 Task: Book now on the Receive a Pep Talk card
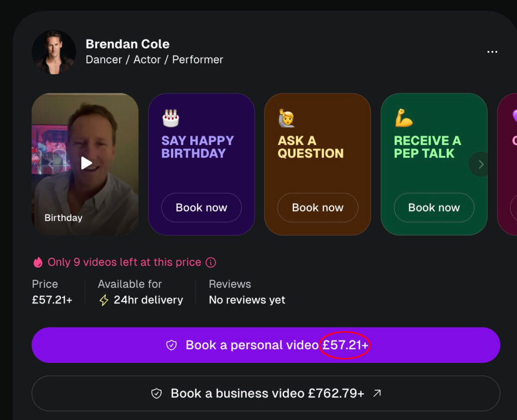pos(434,207)
